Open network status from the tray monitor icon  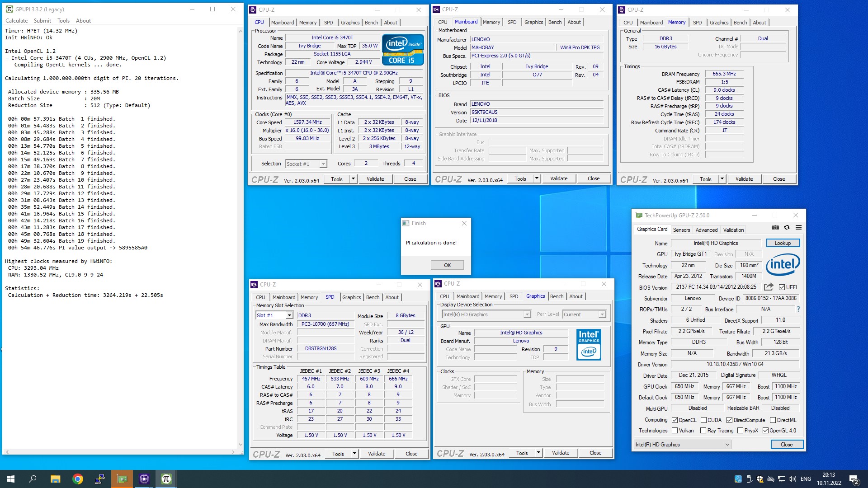point(782,479)
